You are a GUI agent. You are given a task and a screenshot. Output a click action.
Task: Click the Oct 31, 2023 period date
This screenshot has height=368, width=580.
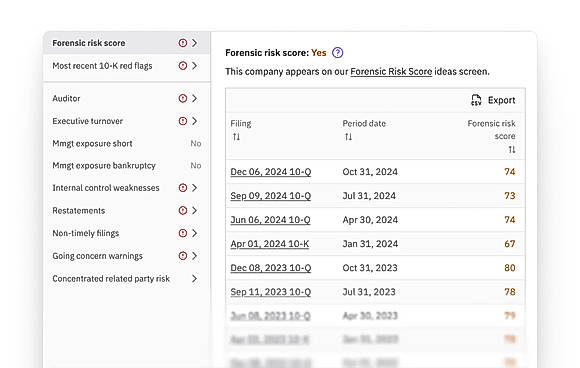[x=370, y=268]
